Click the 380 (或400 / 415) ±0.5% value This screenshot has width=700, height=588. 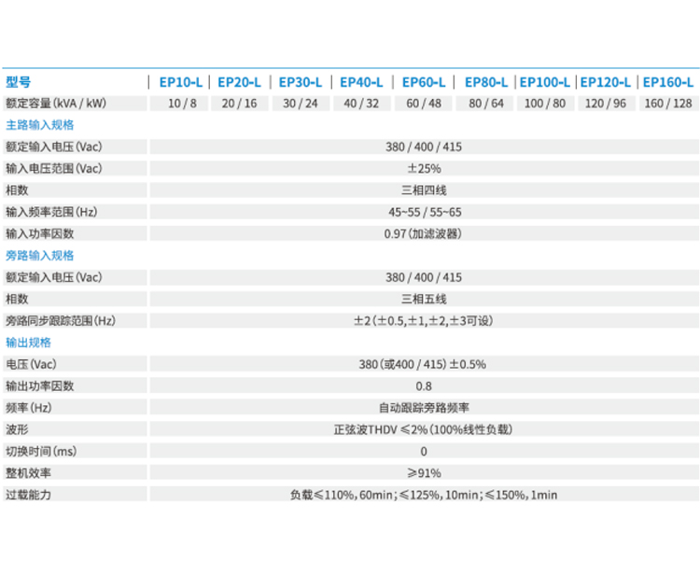click(x=422, y=364)
